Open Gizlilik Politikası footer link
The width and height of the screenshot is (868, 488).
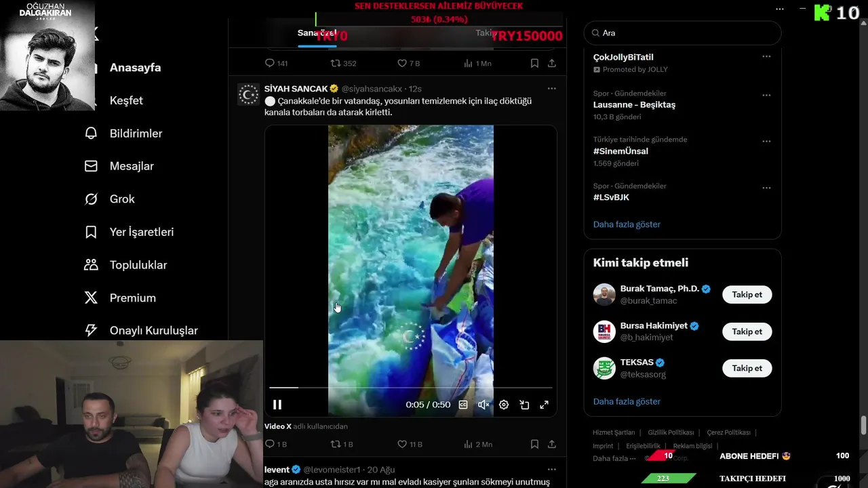(x=671, y=432)
